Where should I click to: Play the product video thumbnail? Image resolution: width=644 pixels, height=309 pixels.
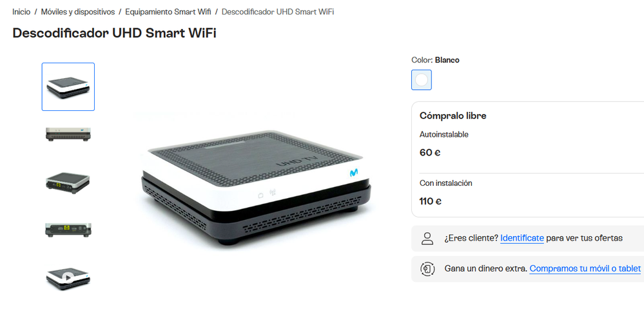pyautogui.click(x=68, y=279)
